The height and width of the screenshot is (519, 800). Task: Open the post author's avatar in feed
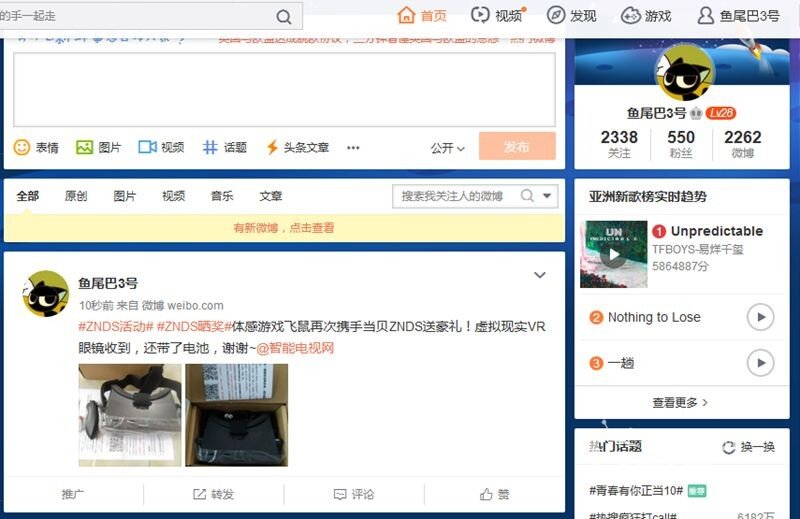[x=46, y=293]
